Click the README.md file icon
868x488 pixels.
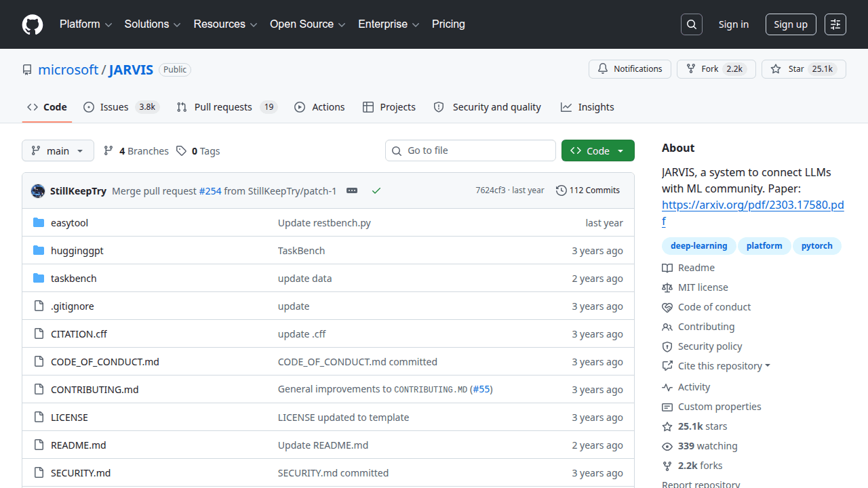point(39,445)
